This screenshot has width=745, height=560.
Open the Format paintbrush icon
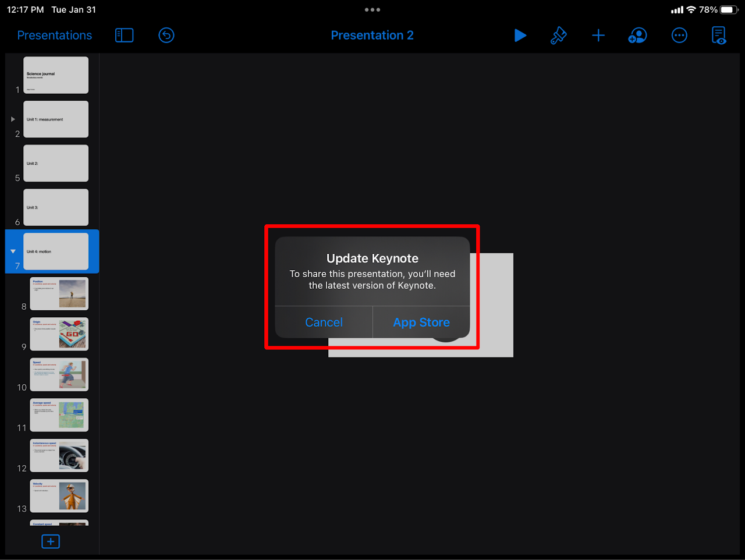coord(558,36)
